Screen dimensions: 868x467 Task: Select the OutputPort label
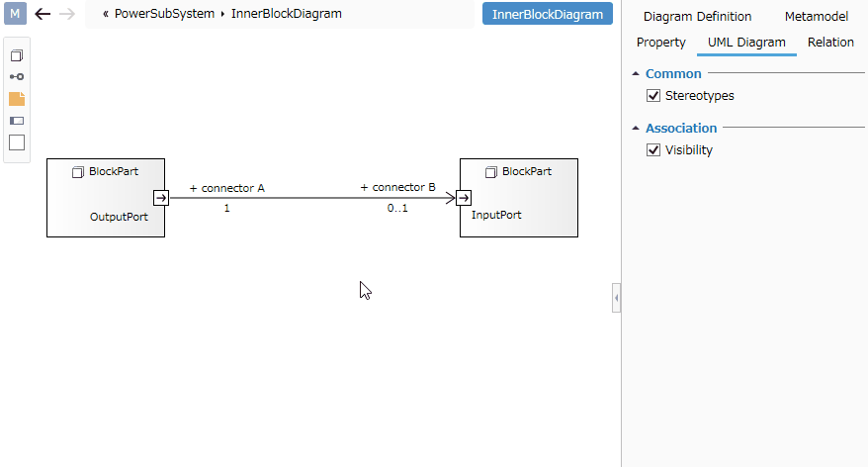tap(119, 217)
